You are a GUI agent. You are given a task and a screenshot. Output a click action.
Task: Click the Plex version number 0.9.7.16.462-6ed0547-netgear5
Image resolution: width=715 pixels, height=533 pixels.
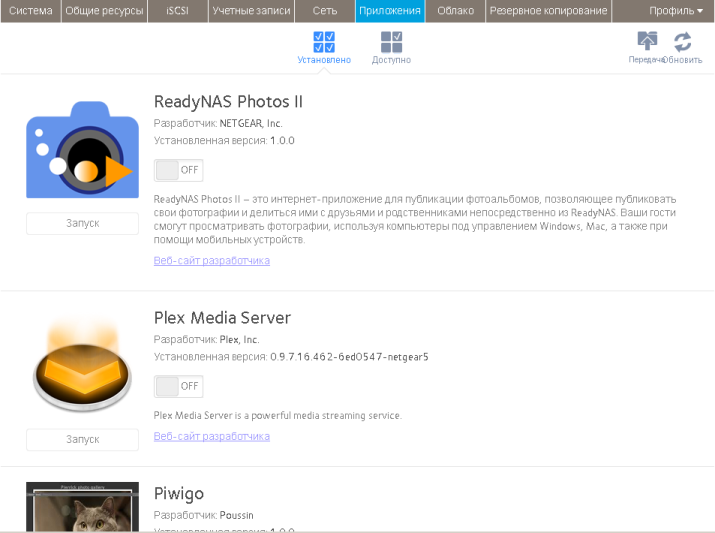pos(349,357)
